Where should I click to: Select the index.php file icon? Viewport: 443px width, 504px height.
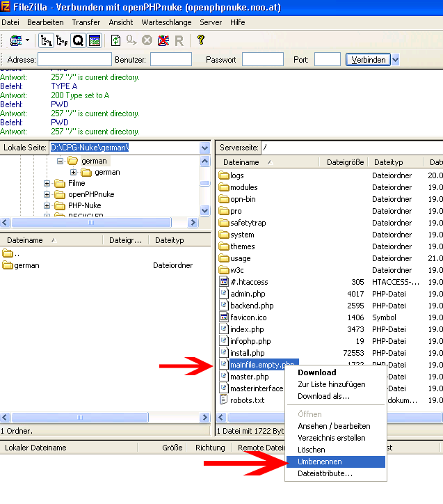point(224,329)
